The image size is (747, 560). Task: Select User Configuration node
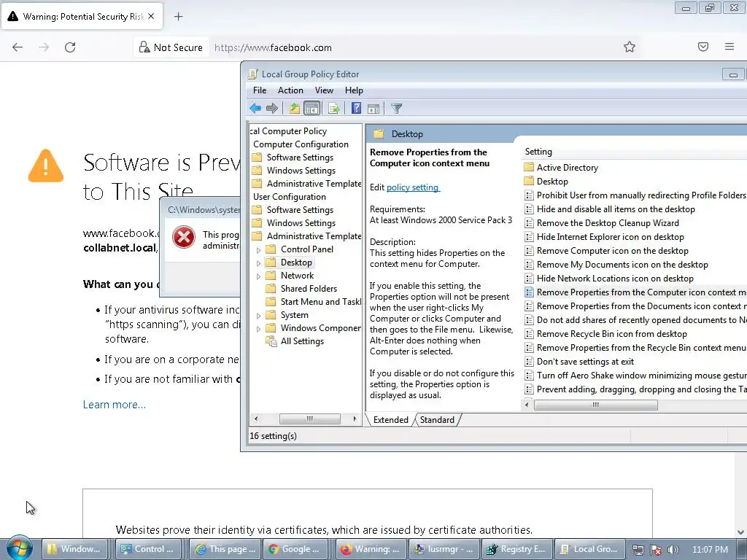tap(290, 197)
